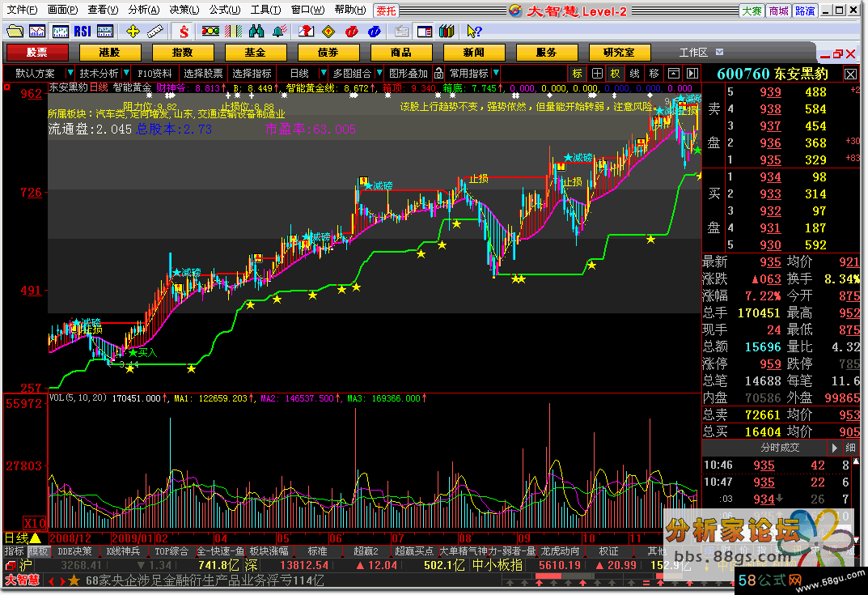Expand the 多图组合 dropdown arrow

coord(379,73)
